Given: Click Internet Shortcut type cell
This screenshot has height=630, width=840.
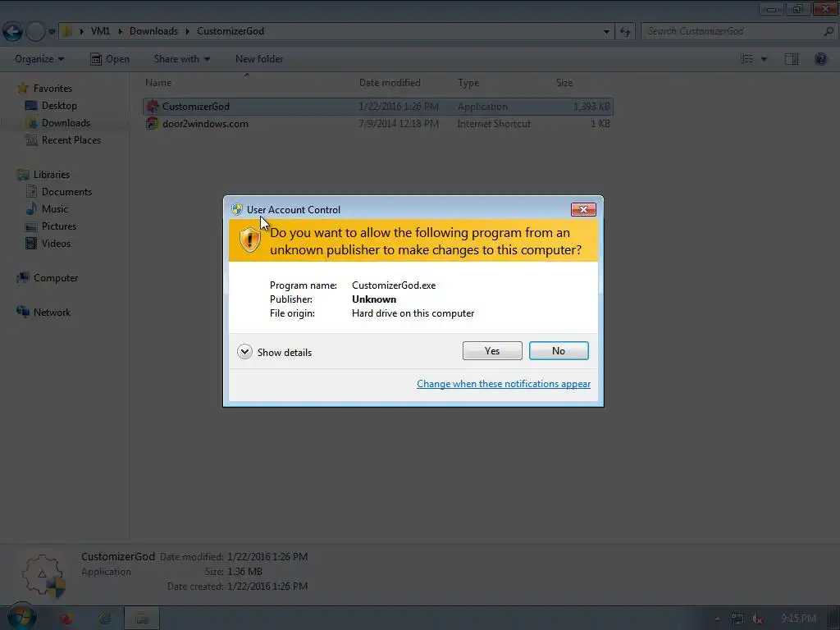Looking at the screenshot, I should 493,124.
